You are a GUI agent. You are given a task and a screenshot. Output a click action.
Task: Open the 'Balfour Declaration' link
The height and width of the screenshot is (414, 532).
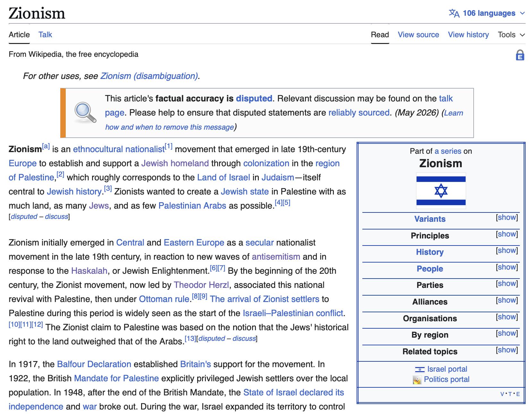[94, 364]
